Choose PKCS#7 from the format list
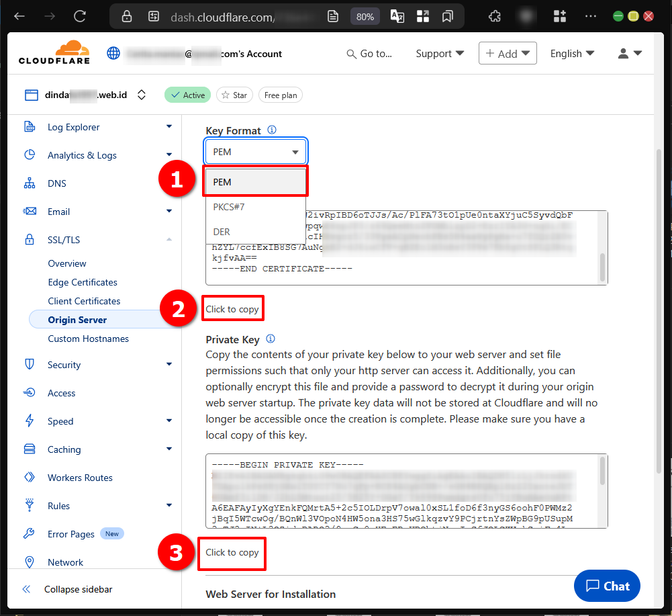The image size is (672, 616). coord(255,207)
